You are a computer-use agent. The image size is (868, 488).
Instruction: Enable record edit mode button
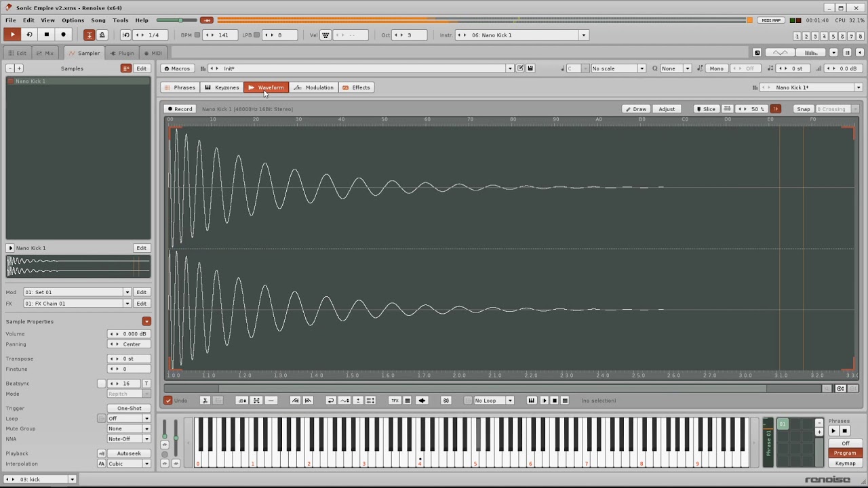(64, 35)
